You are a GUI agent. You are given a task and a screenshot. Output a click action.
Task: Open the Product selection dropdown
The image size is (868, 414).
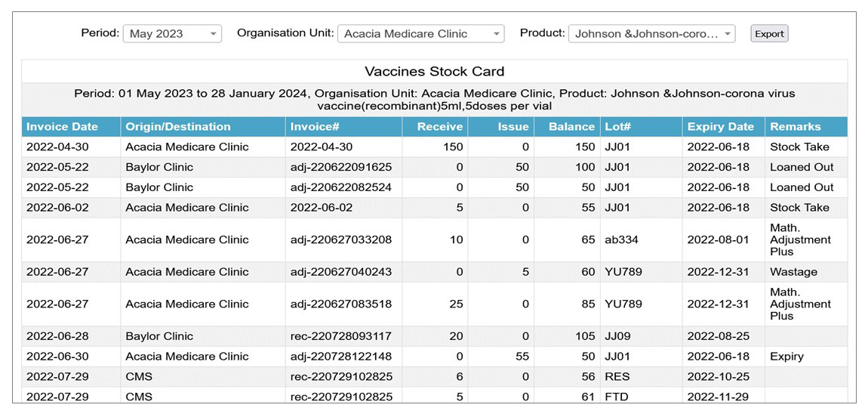coord(651,34)
